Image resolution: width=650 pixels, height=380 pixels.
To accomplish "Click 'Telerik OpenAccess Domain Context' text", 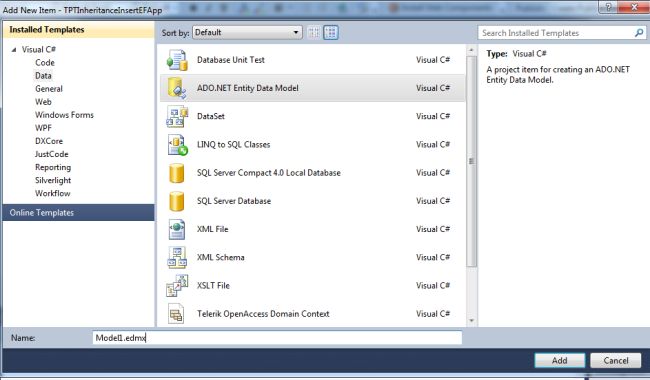I will tap(263, 314).
